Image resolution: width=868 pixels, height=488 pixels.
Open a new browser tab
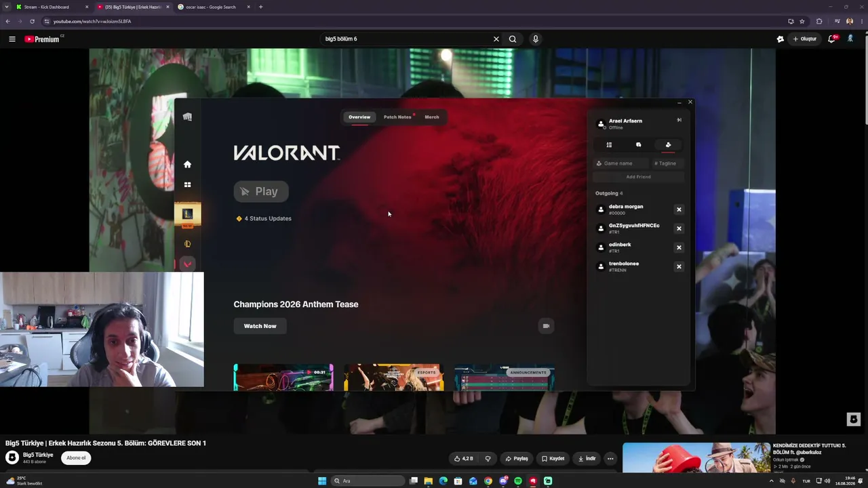click(261, 7)
